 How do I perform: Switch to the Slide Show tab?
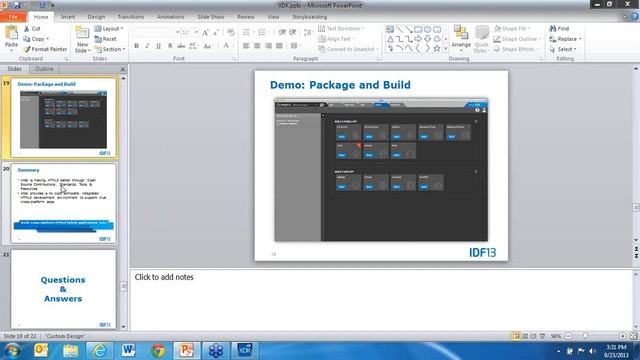click(211, 17)
